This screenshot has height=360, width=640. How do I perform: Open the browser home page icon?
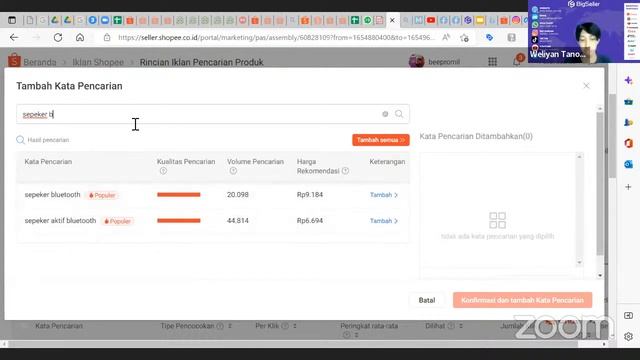(x=80, y=38)
